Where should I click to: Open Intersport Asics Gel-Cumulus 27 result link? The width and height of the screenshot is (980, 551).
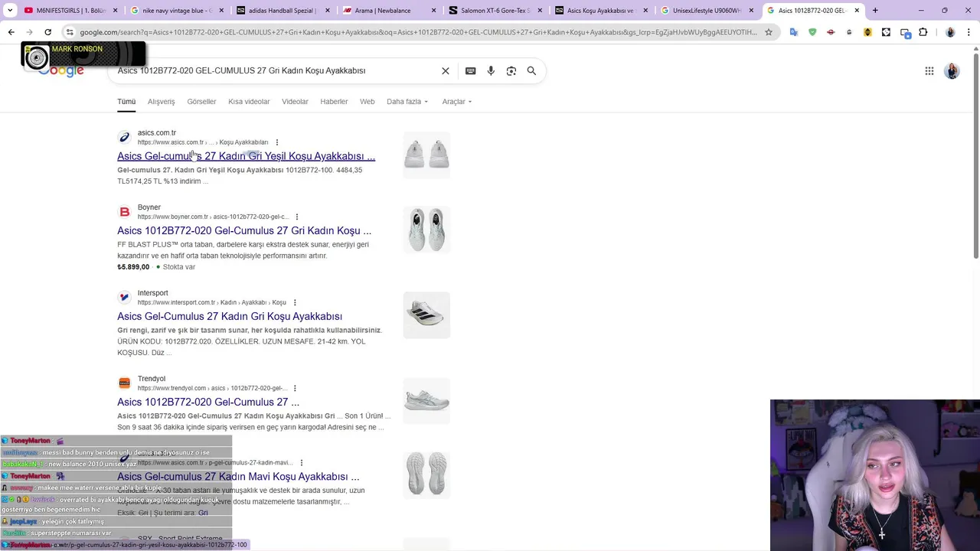click(230, 316)
